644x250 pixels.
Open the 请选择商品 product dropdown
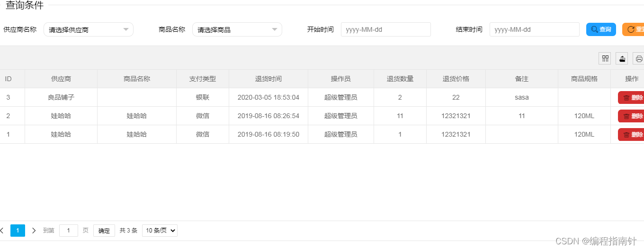click(x=237, y=29)
